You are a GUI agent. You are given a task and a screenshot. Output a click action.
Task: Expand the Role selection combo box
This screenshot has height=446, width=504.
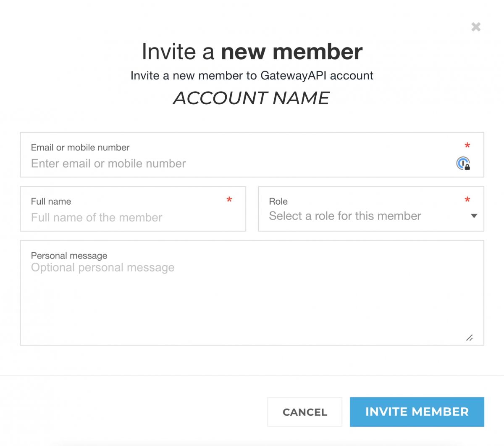point(371,209)
